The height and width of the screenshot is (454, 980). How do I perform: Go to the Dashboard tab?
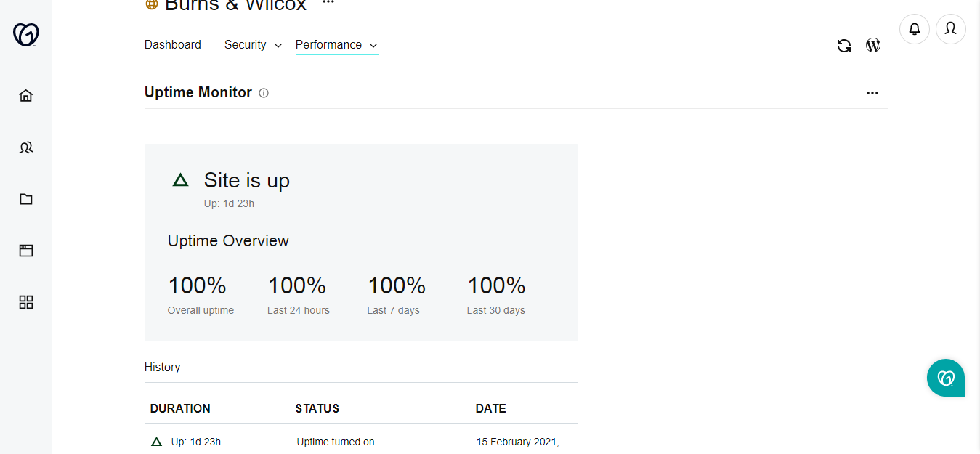(173, 45)
